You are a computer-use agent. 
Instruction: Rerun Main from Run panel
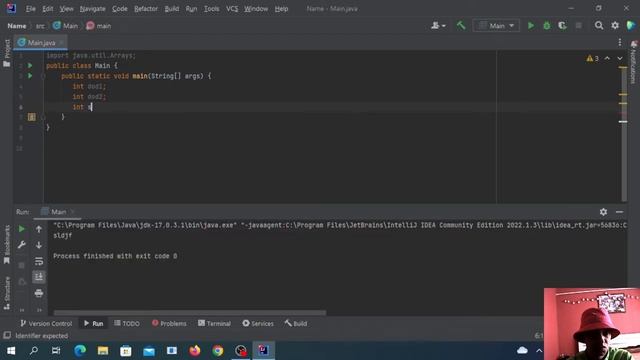click(x=22, y=229)
